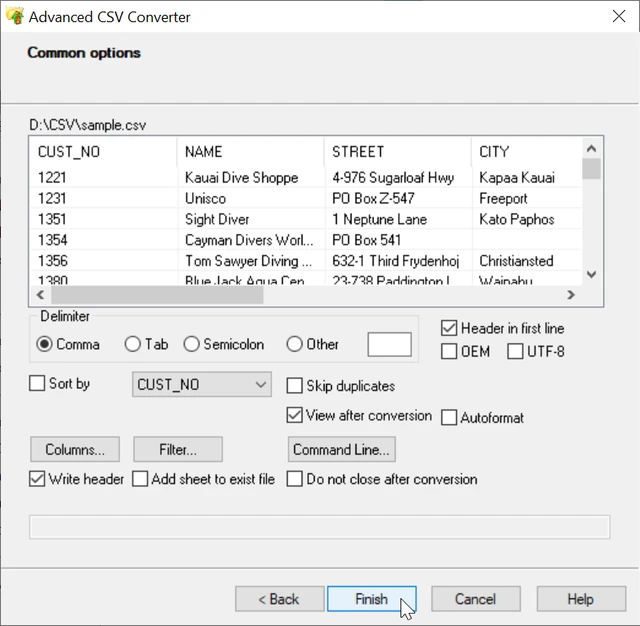Click the right arrow of horizontal scrollbar
The width and height of the screenshot is (640, 626).
(x=571, y=296)
